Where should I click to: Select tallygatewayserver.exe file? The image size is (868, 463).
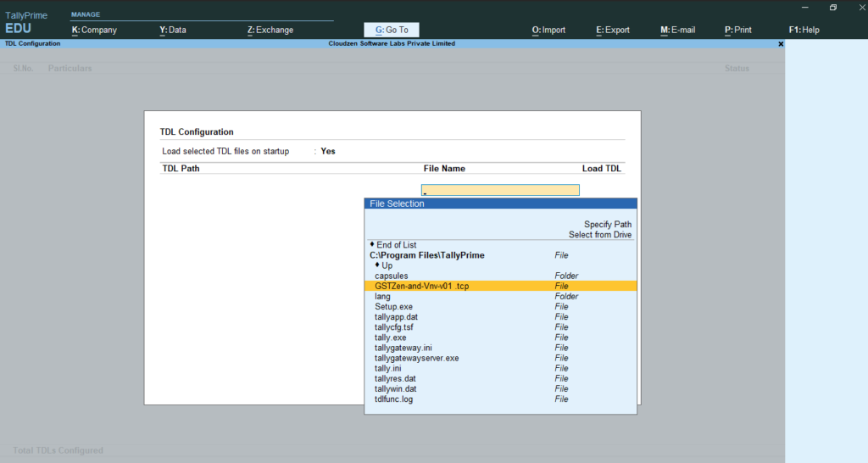500,359
